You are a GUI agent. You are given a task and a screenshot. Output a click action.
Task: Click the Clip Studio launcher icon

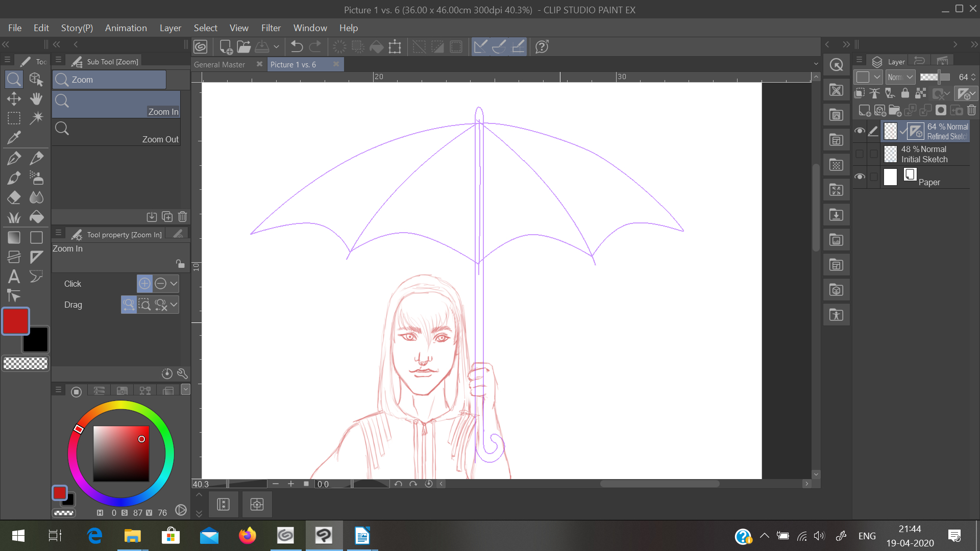(201, 47)
